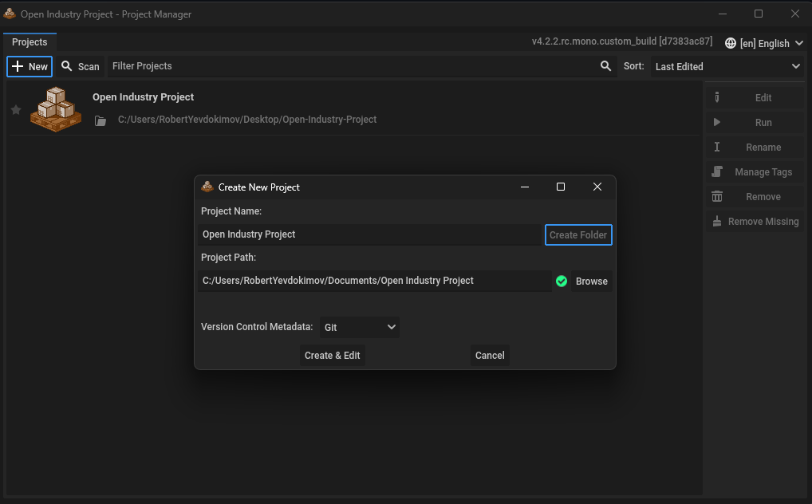Focus the Project Path input field

374,281
